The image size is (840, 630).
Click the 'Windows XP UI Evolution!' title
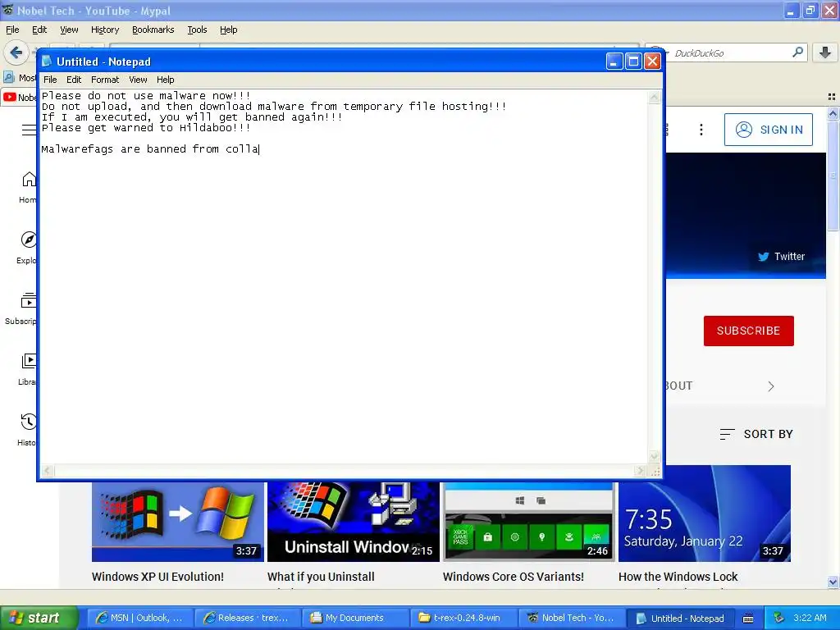click(x=157, y=577)
